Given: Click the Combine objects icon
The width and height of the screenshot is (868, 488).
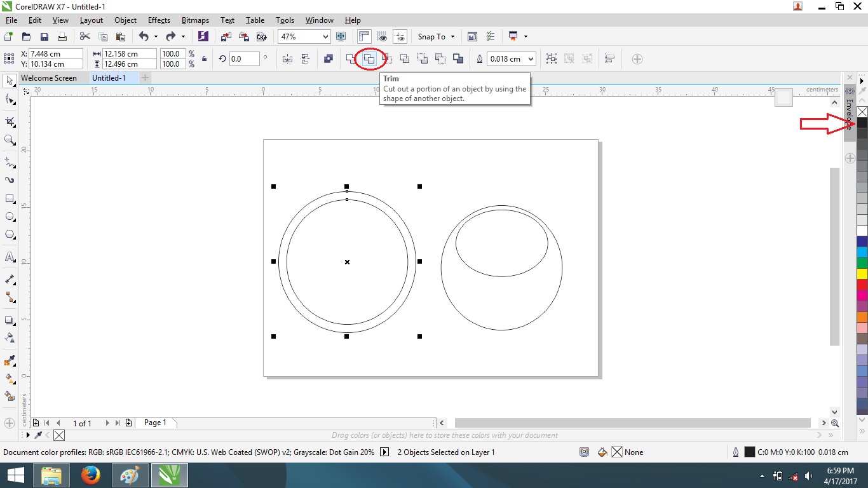Looking at the screenshot, I should [328, 59].
